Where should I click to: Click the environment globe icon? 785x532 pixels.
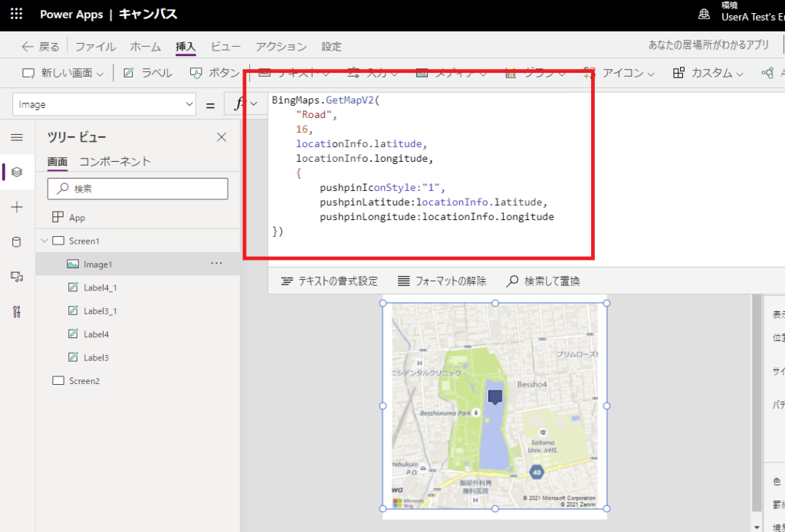pyautogui.click(x=704, y=14)
